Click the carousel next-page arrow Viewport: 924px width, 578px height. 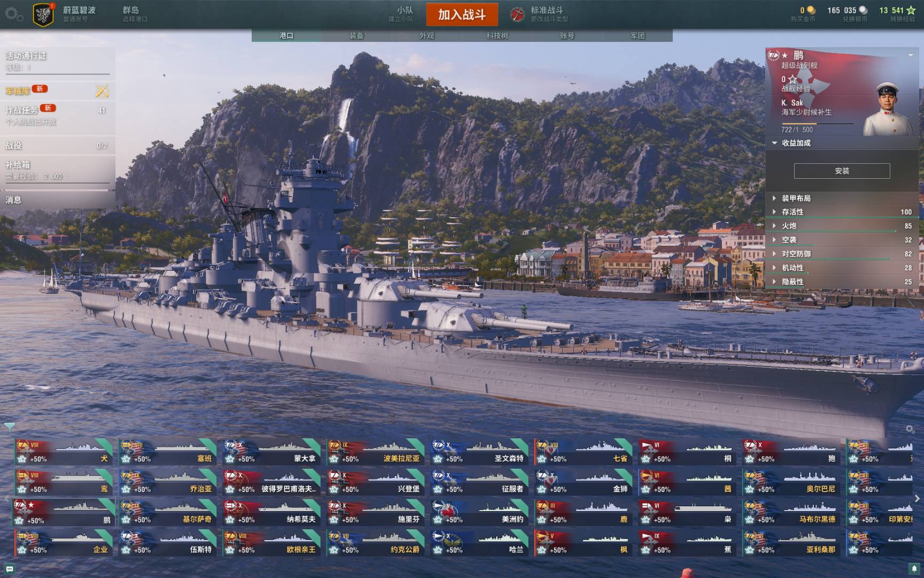[x=917, y=498]
